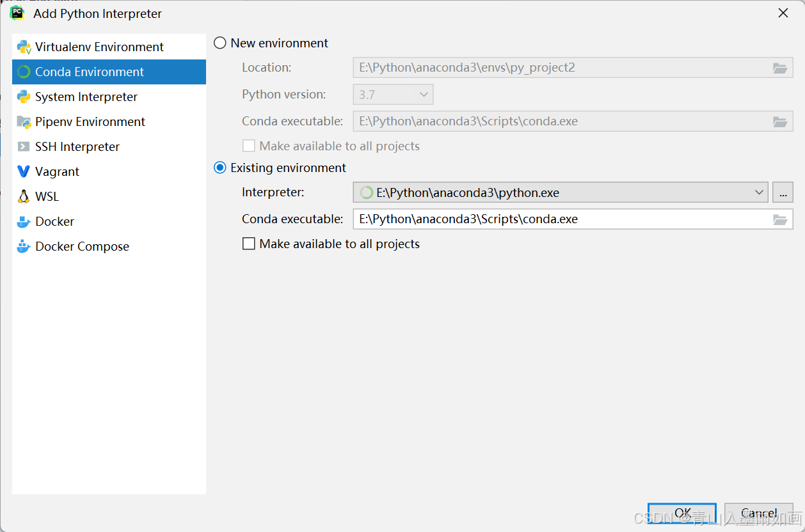Browse for conda executable in Existing environment
The image size is (805, 532).
tap(779, 219)
